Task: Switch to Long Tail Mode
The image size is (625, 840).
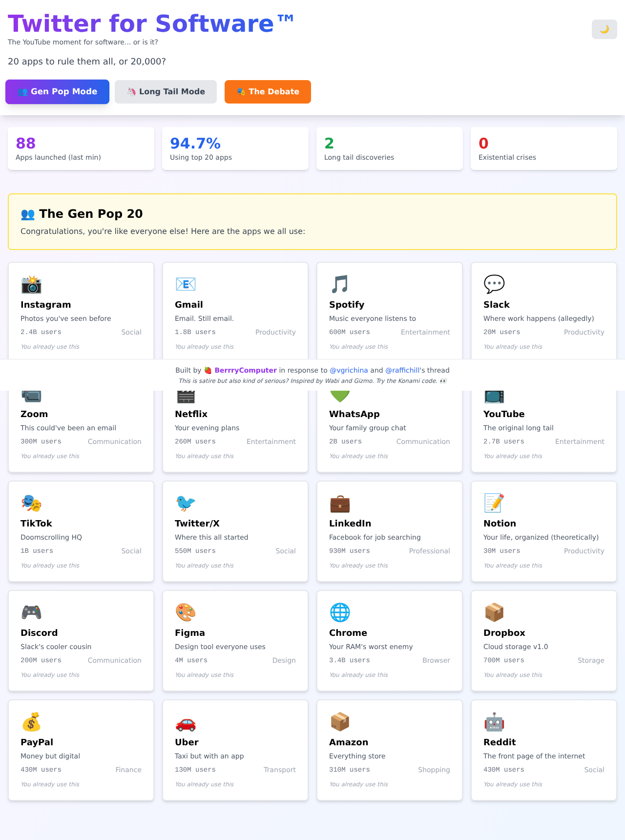Action: (166, 92)
